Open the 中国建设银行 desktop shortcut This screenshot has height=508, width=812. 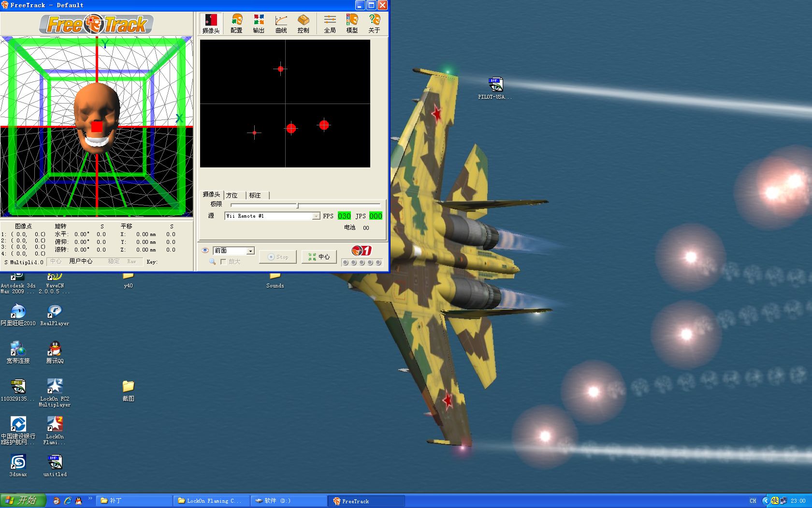[x=18, y=431]
